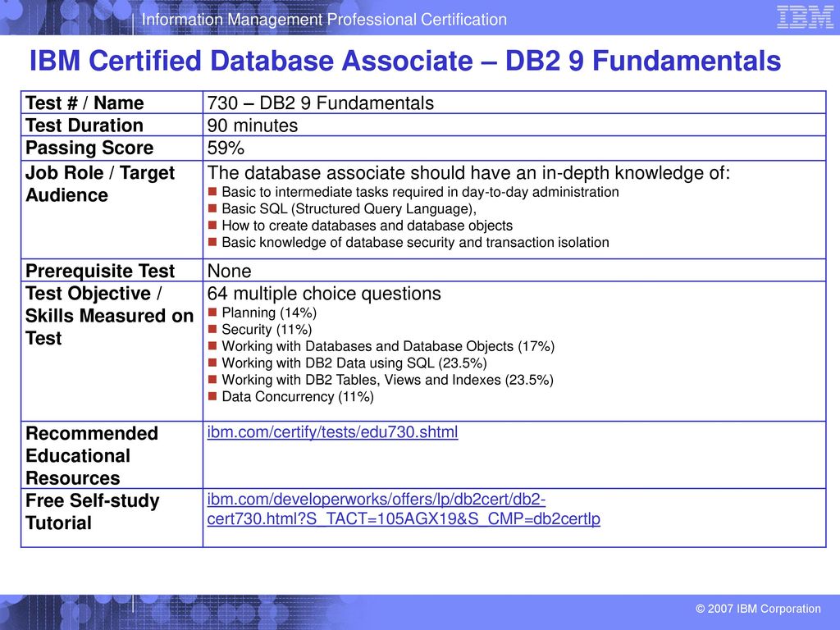Select 'The database associate should have' sentence

tap(468, 173)
